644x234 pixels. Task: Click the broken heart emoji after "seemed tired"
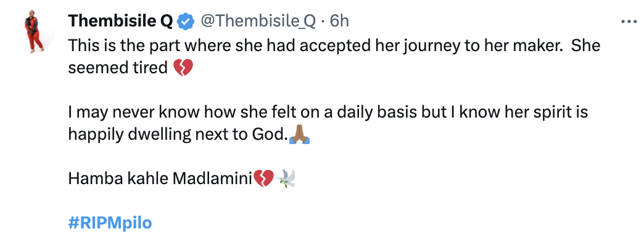(183, 67)
